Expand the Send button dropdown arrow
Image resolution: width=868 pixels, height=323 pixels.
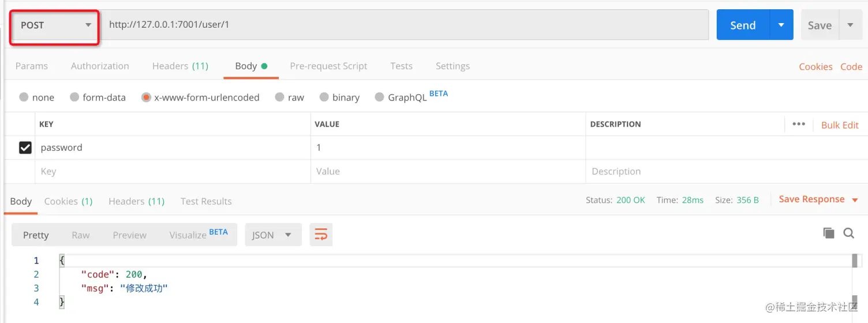click(x=781, y=25)
